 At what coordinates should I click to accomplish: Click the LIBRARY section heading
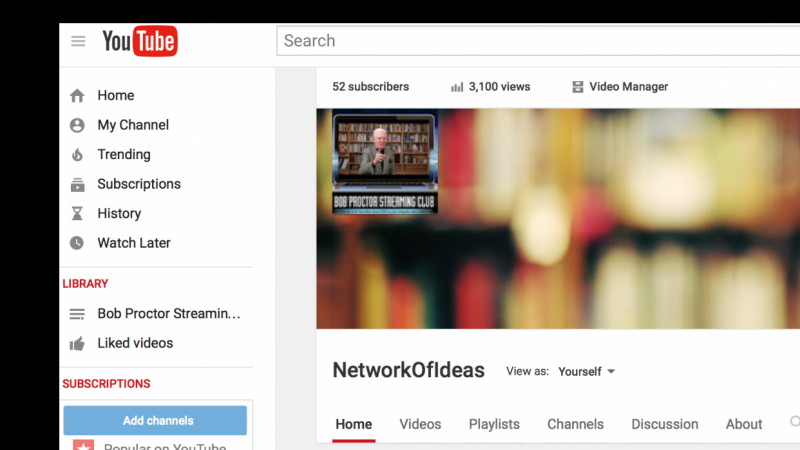click(85, 284)
